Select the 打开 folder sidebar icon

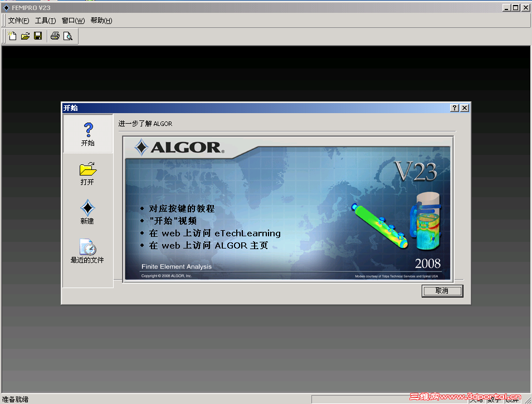pos(87,173)
